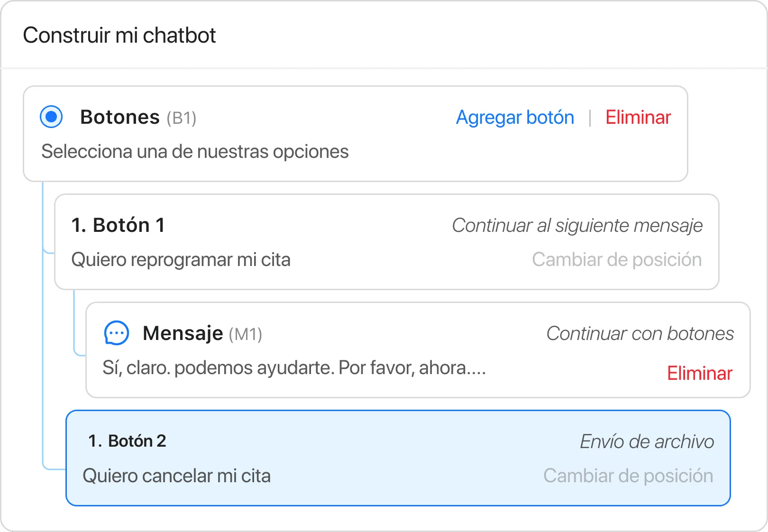Click the Quiero cancelar mi cita text
The height and width of the screenshot is (532, 768).
177,476
